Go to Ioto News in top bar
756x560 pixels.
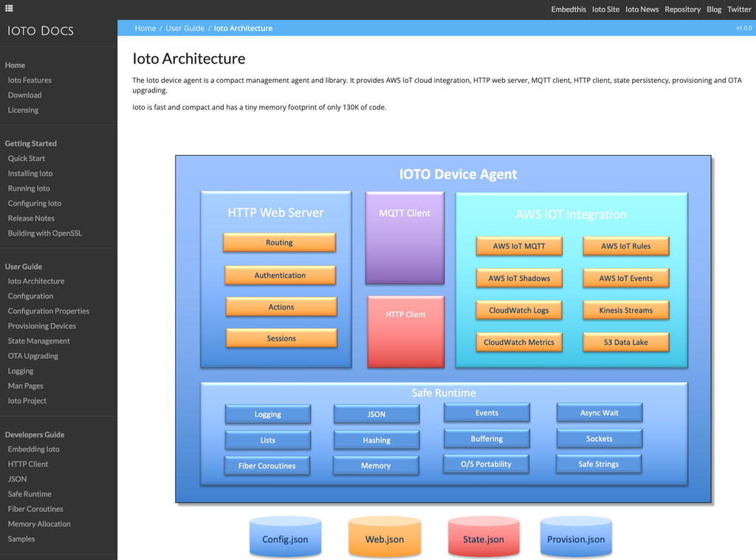(642, 9)
